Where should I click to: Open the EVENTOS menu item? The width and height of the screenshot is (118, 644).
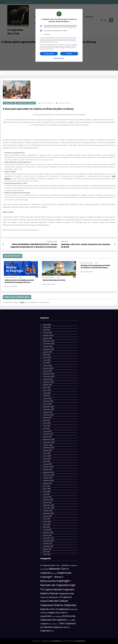pyautogui.click(x=89, y=17)
